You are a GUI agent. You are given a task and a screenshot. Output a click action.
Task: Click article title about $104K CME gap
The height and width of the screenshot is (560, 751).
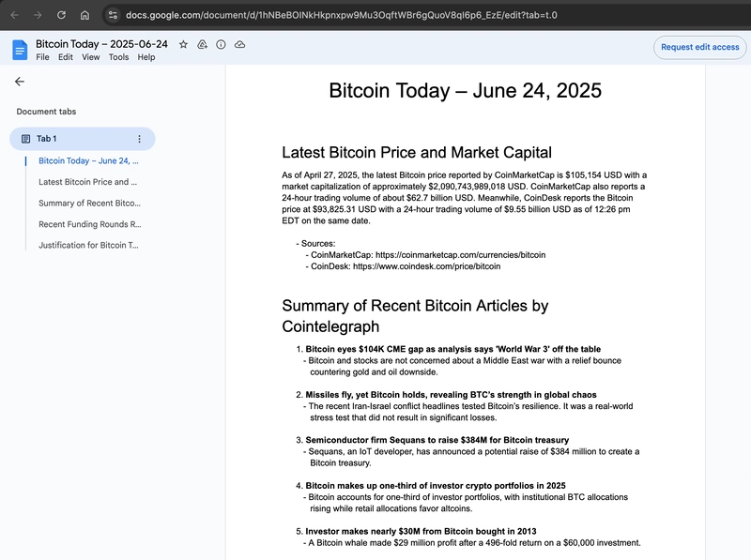coord(453,349)
